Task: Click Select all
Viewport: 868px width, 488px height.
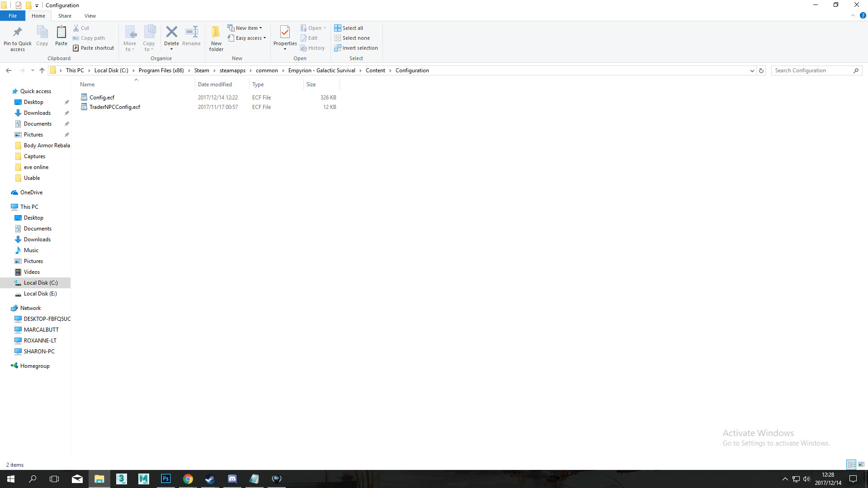Action: pyautogui.click(x=349, y=28)
